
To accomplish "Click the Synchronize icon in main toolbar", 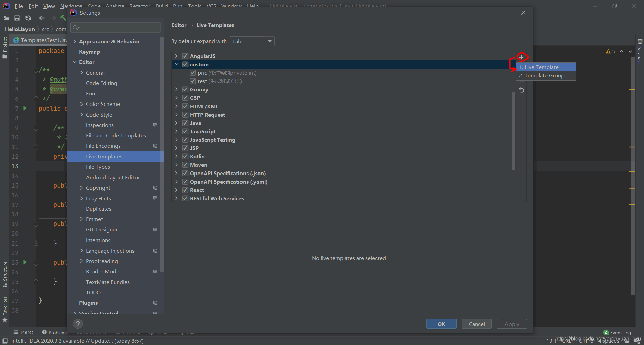I will (x=28, y=18).
